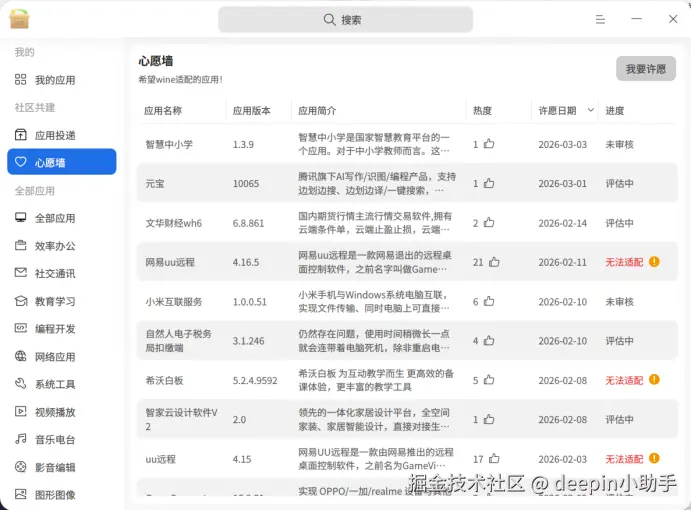Click version 5.2.4.9592 cell
The height and width of the screenshot is (510, 692).
click(255, 380)
